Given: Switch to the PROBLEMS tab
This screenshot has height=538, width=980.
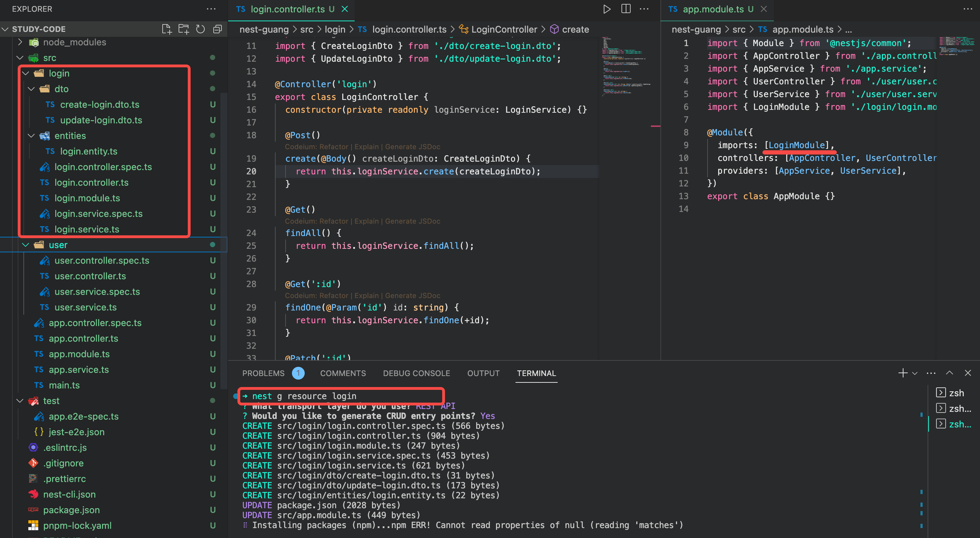Looking at the screenshot, I should tap(263, 373).
